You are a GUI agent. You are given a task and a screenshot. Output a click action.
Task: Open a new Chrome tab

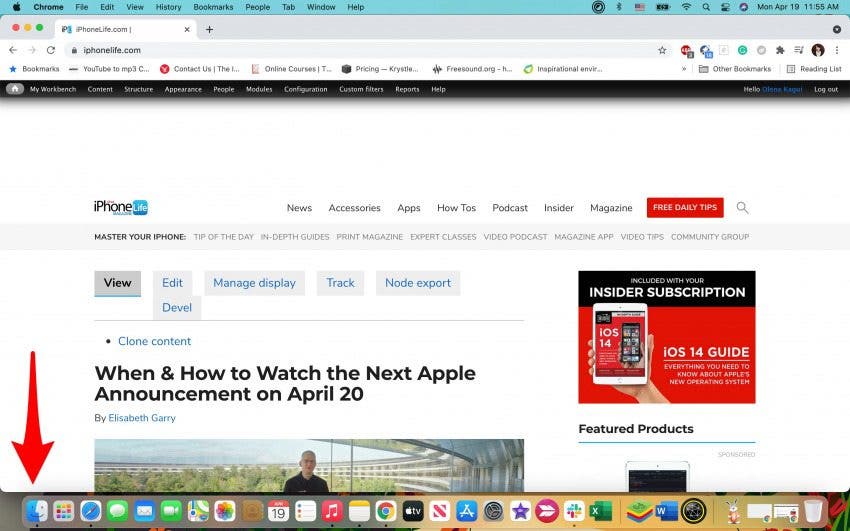(x=209, y=29)
